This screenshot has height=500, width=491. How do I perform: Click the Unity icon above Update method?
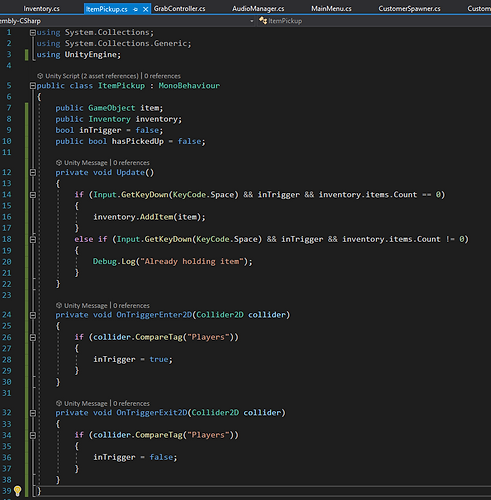click(x=59, y=163)
